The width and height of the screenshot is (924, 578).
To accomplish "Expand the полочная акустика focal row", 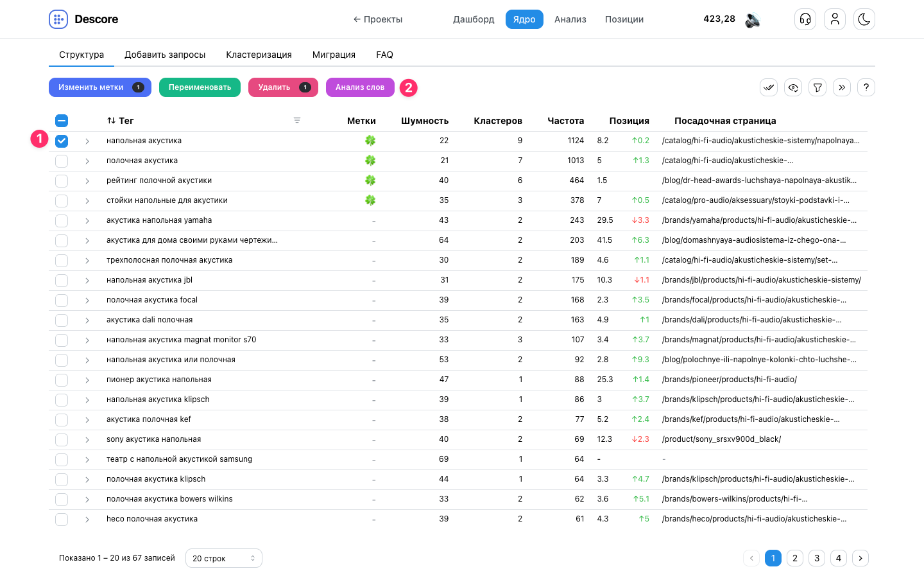I will click(x=87, y=301).
